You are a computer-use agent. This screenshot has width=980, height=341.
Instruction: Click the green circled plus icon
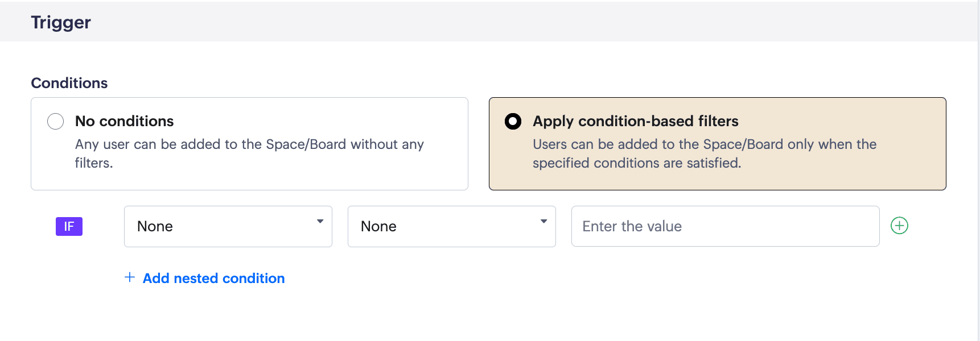point(899,226)
